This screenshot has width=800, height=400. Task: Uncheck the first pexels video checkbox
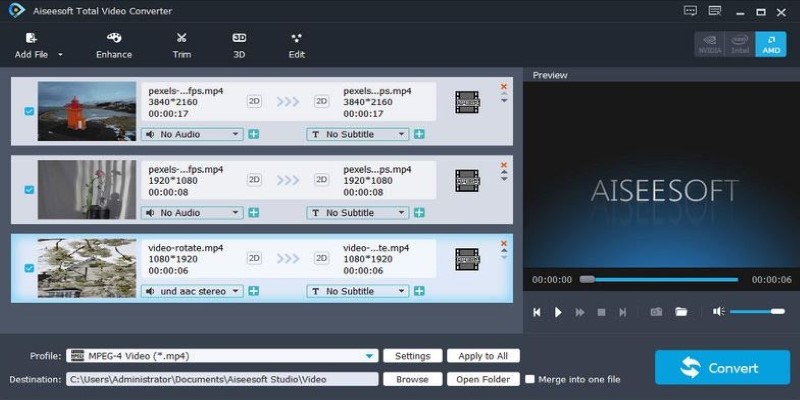pos(29,111)
